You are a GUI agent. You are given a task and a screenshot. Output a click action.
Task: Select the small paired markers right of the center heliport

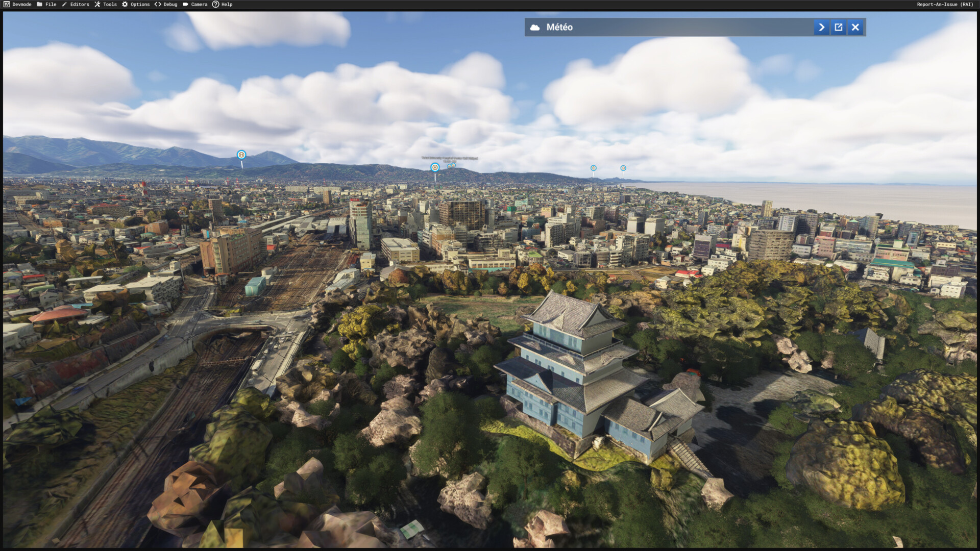click(451, 166)
